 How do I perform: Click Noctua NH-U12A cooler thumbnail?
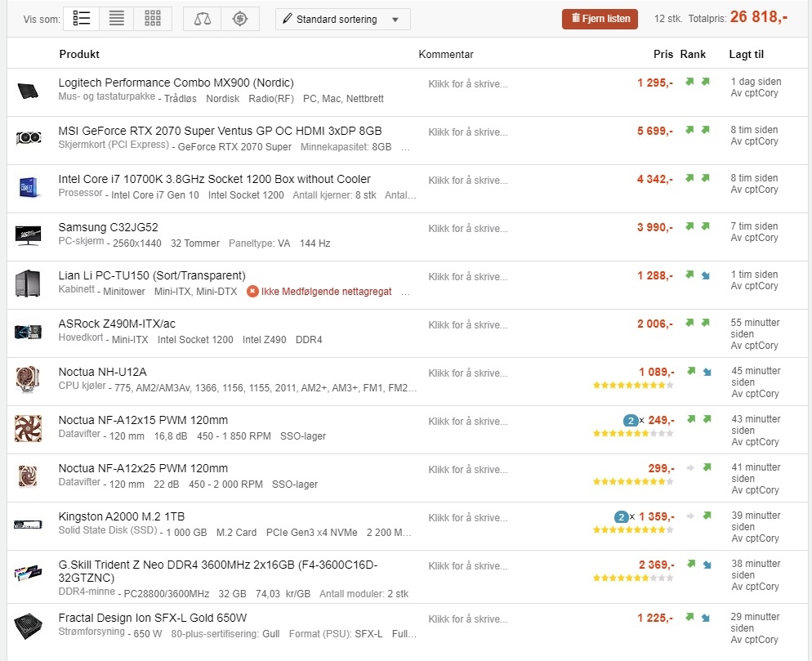(x=28, y=379)
